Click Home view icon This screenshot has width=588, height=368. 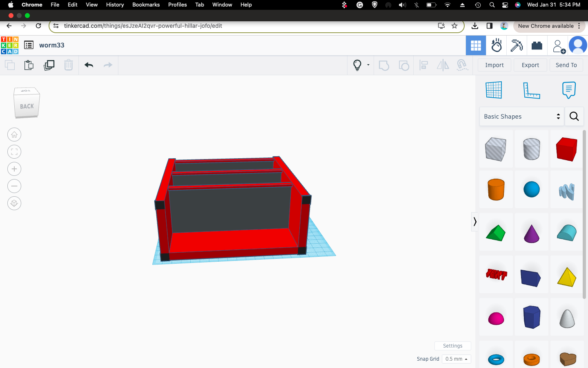(x=14, y=135)
